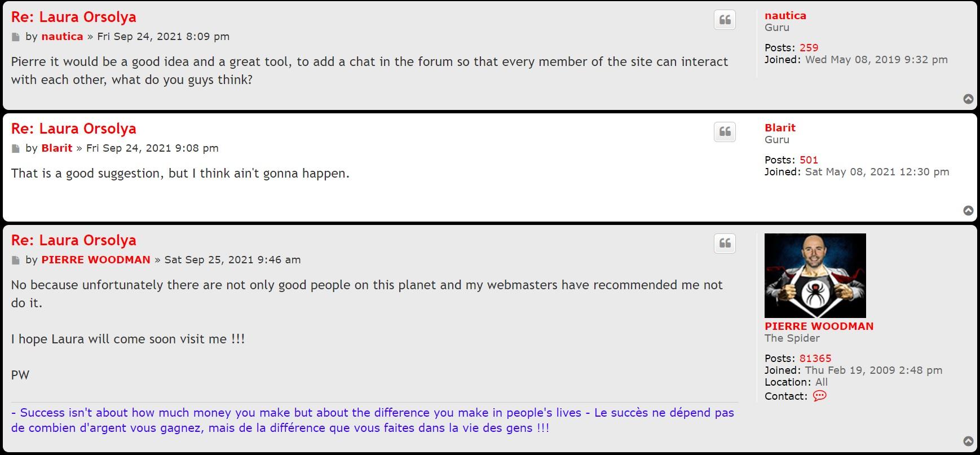Click the contact speech bubble icon

pos(819,396)
